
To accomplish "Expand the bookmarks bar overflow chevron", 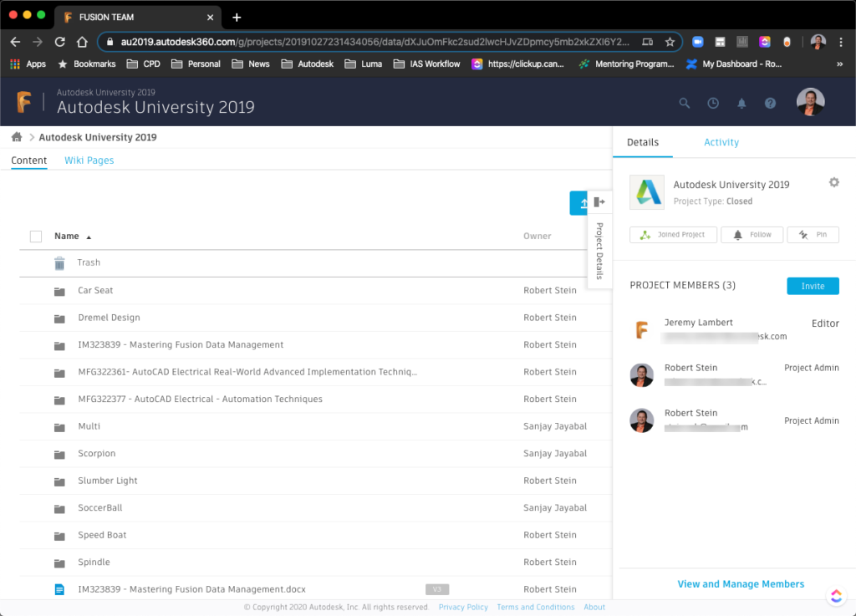I will point(839,64).
